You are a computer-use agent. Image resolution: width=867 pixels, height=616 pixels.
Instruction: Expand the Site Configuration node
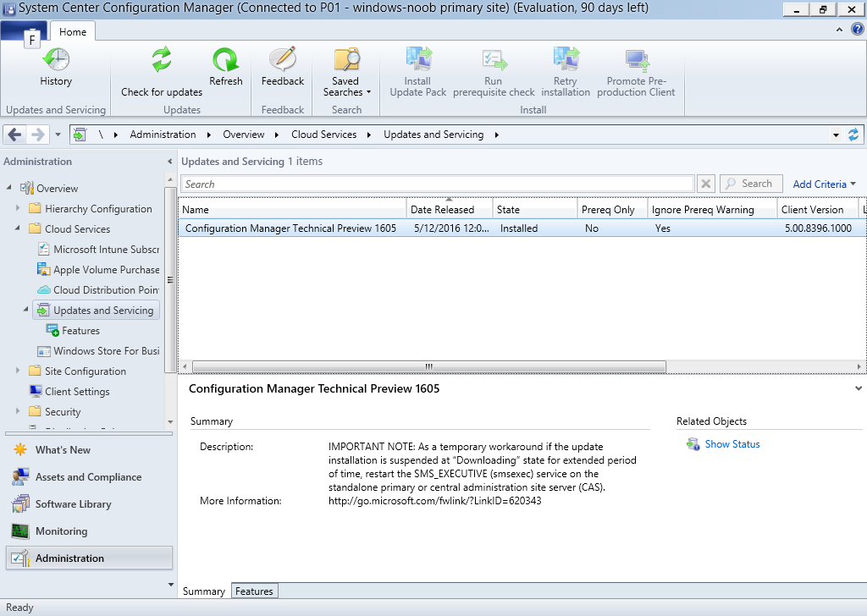click(x=18, y=370)
